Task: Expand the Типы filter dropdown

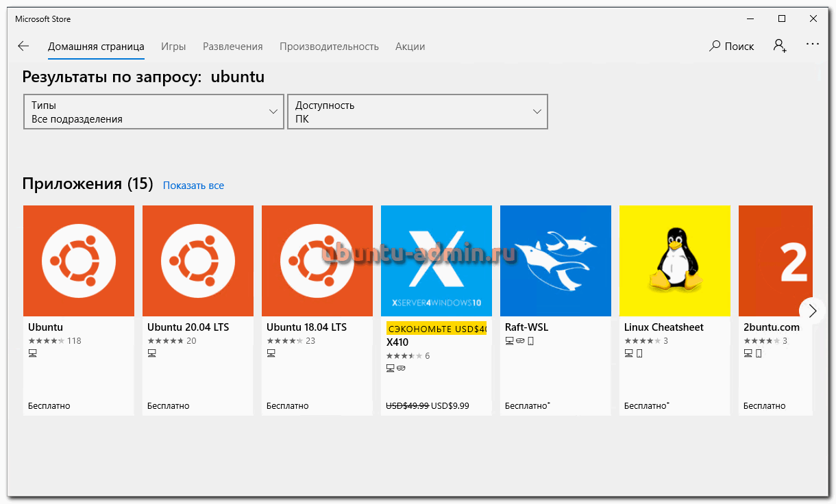Action: [x=153, y=112]
